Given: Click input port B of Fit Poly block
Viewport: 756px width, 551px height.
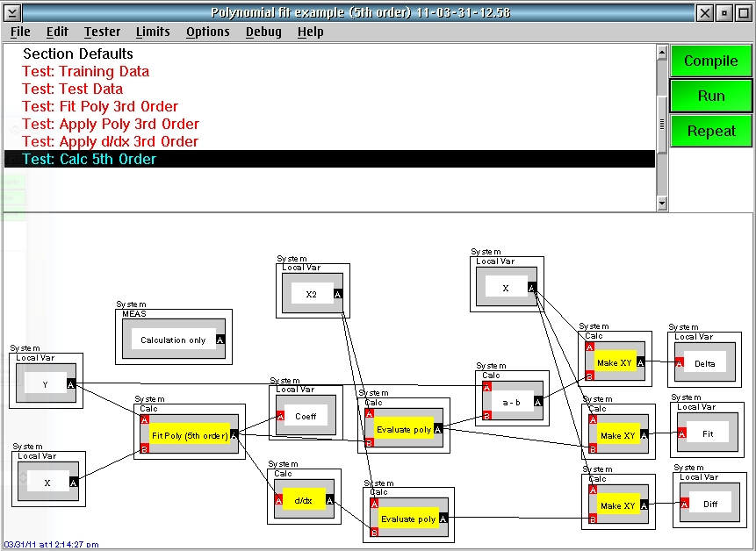Looking at the screenshot, I should point(144,449).
